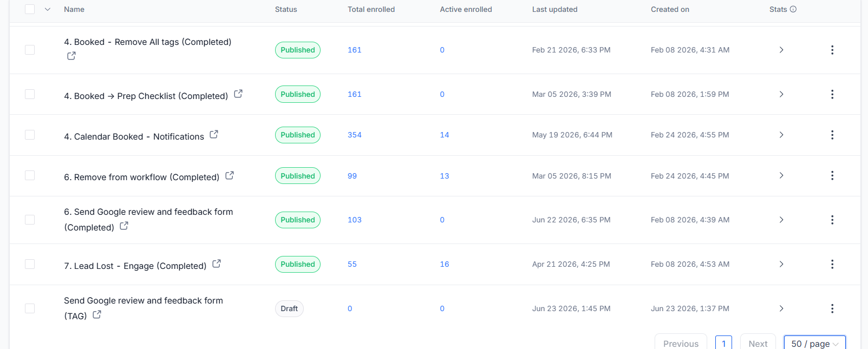Viewport: 868px width, 349px height.
Task: Click the Created on column header
Action: point(670,9)
